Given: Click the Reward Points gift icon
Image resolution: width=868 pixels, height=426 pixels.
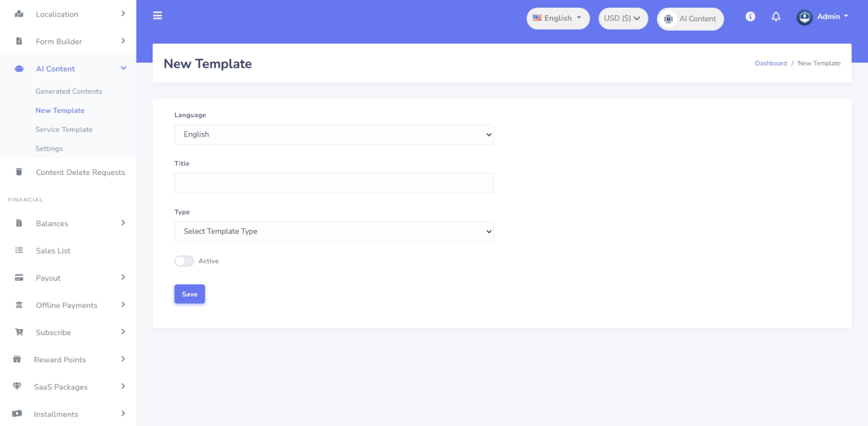Looking at the screenshot, I should 17,359.
